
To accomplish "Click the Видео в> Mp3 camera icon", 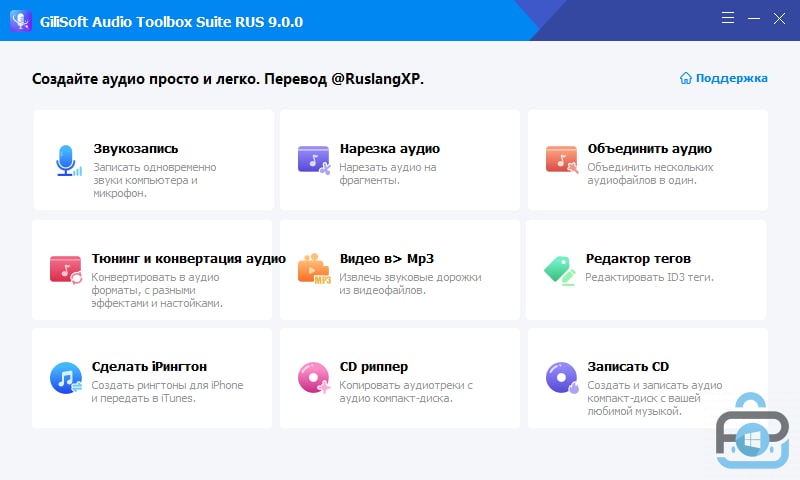I will [x=314, y=268].
